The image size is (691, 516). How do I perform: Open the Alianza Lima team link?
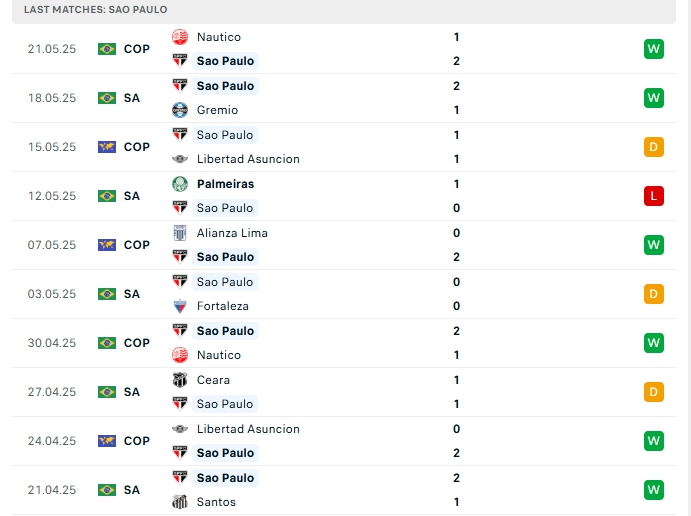(232, 233)
